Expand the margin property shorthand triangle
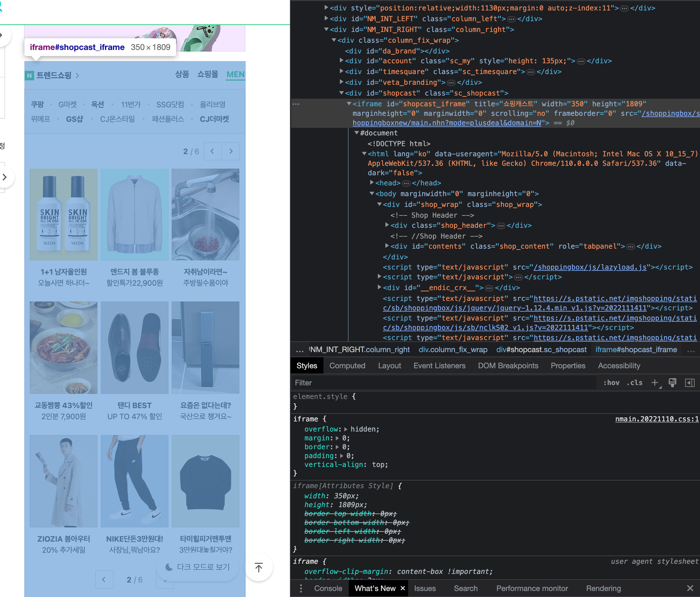Viewport: 700px width, 597px height. coord(337,438)
